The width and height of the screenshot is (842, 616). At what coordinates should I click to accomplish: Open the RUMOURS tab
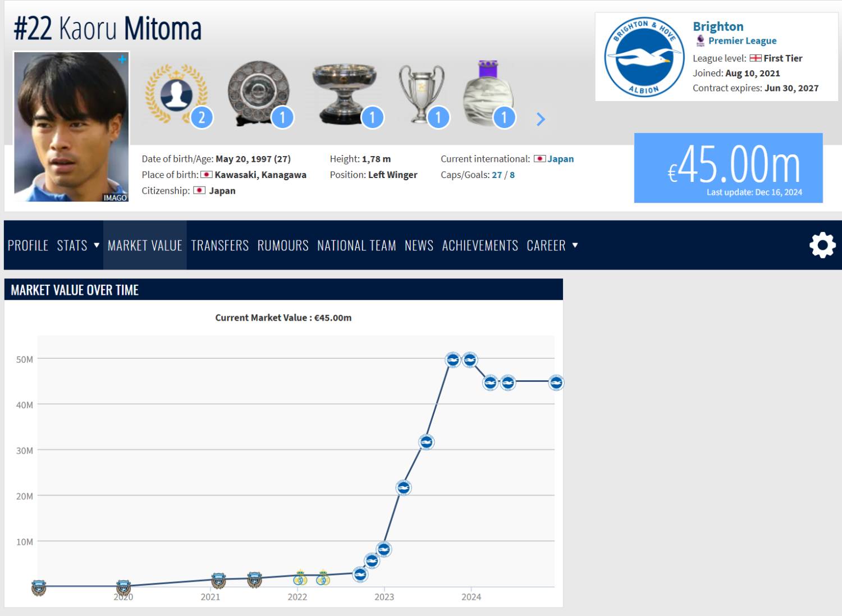[283, 245]
